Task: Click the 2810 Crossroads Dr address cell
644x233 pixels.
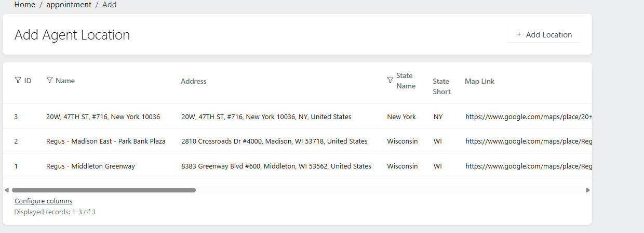Action: pyautogui.click(x=274, y=141)
